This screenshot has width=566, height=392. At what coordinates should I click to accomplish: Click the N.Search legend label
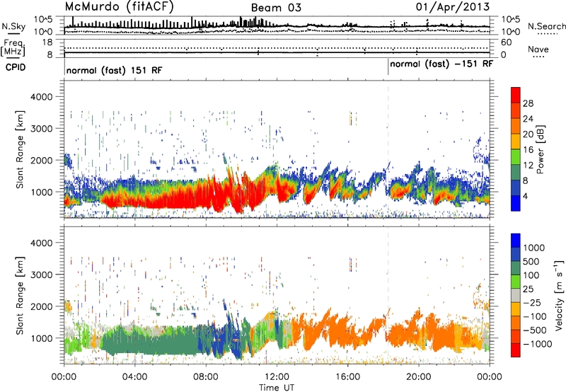(546, 26)
